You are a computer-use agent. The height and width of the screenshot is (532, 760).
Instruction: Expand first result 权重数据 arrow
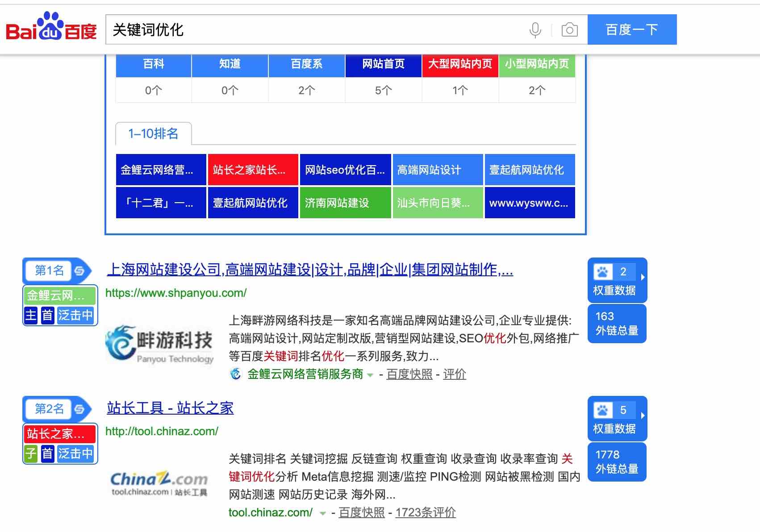click(x=643, y=277)
